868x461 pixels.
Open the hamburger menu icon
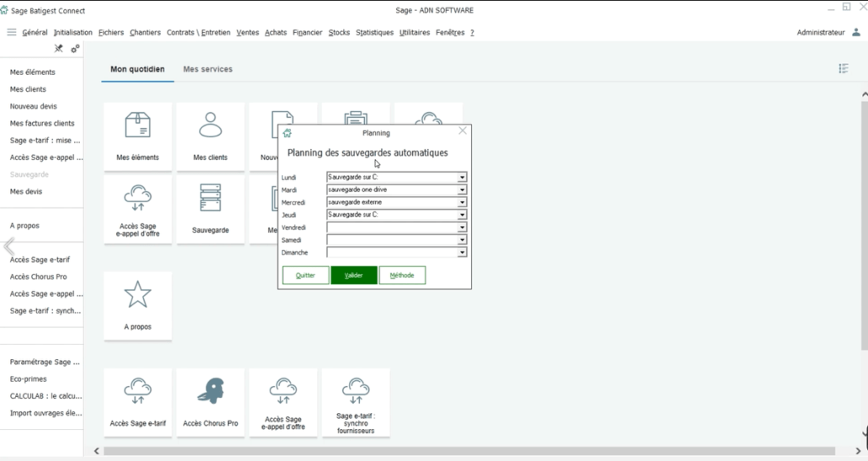pyautogui.click(x=12, y=32)
